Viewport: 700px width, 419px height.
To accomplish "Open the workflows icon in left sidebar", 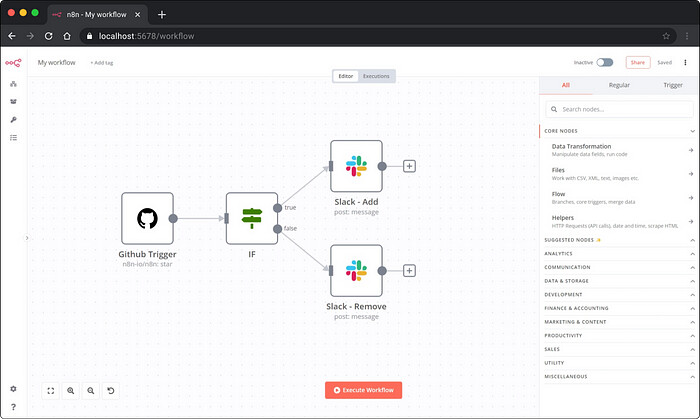I will [13, 84].
